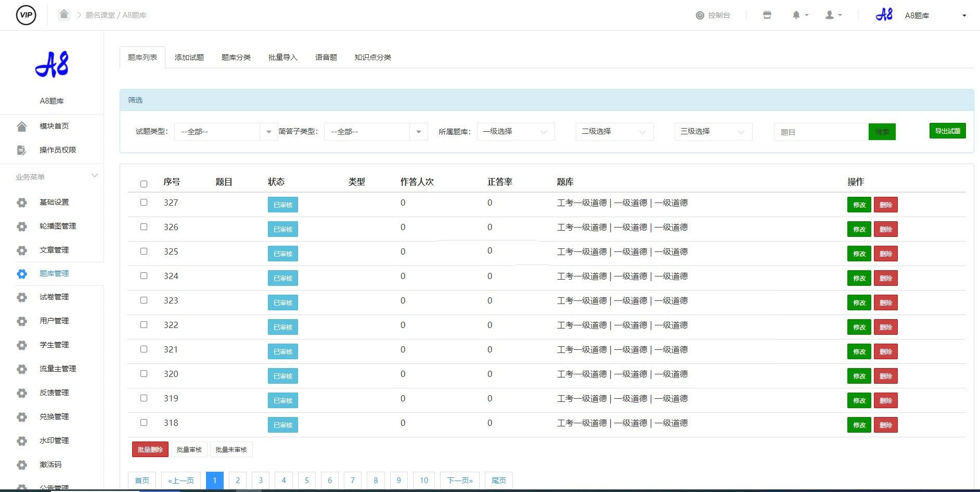
Task: Click the home breadcrumb icon
Action: click(x=63, y=14)
